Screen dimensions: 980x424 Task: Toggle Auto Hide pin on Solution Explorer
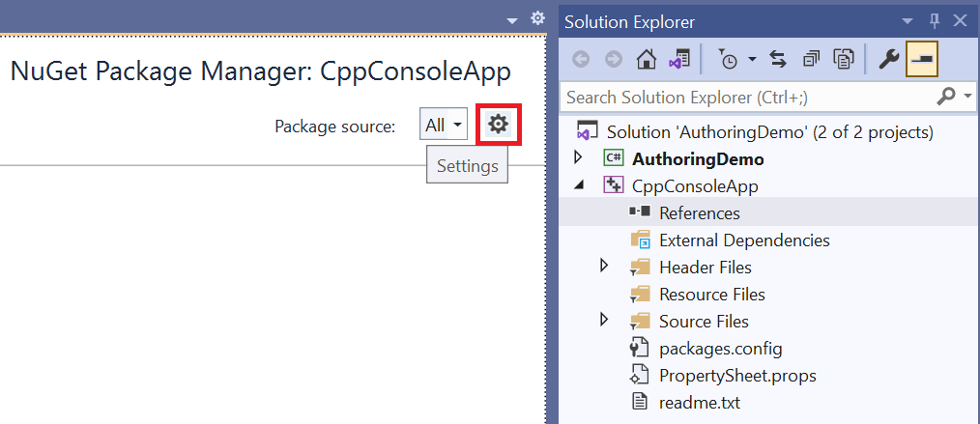pyautogui.click(x=935, y=22)
